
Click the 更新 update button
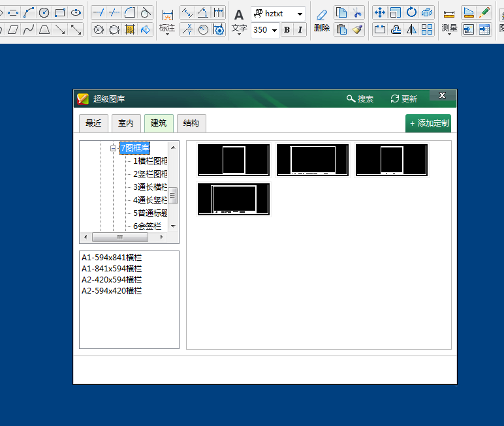click(x=403, y=99)
